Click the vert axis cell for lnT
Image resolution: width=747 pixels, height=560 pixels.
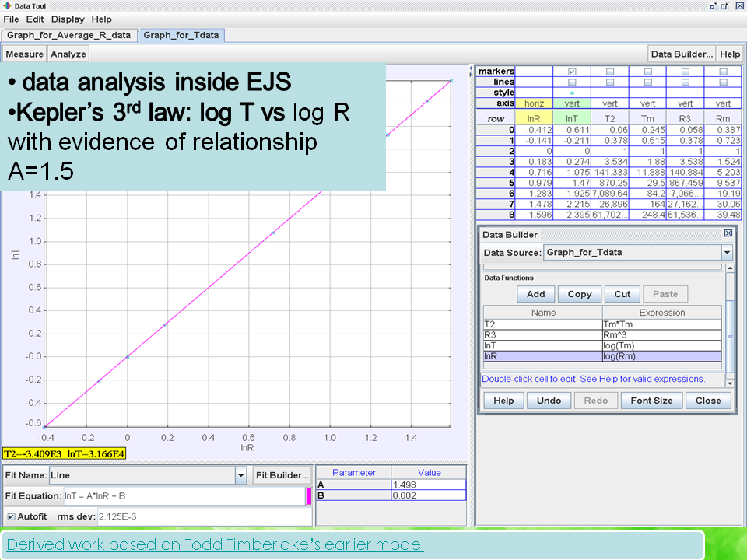[572, 103]
